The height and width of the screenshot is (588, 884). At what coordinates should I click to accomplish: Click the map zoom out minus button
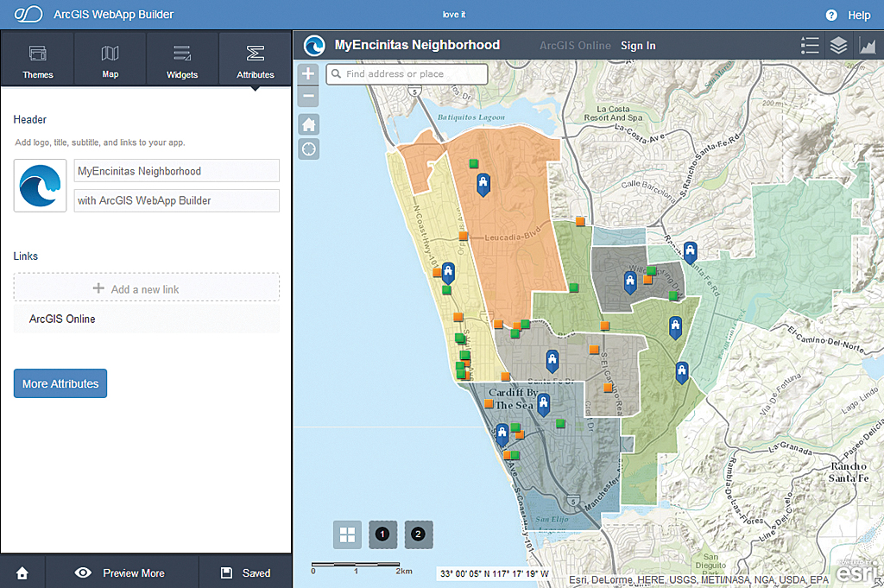click(x=309, y=97)
